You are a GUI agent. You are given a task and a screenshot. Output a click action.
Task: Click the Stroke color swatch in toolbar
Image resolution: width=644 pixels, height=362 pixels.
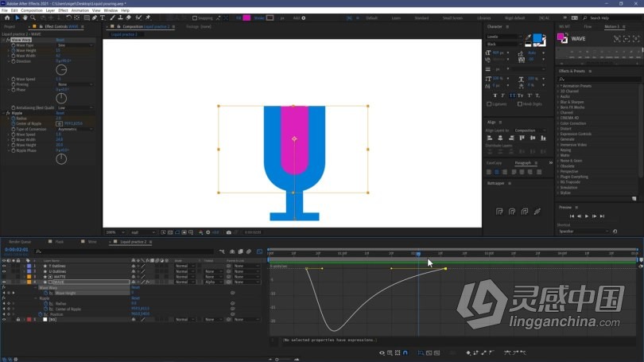coord(270,18)
